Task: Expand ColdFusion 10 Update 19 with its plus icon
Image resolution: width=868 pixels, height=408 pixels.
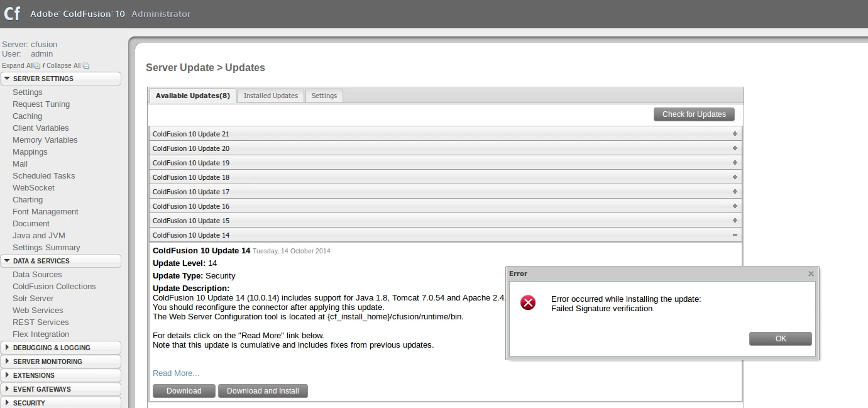Action: 735,163
